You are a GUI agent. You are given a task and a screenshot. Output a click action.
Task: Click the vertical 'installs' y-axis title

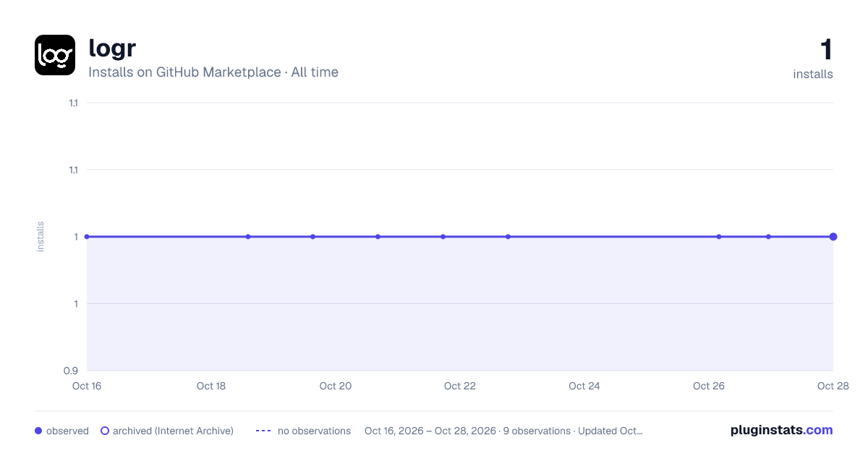tap(41, 237)
